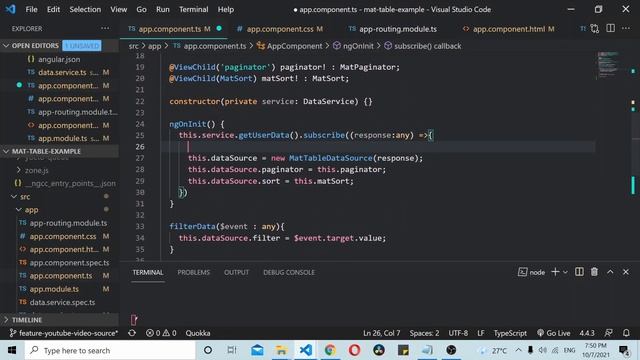Open the Help menu
Viewport: 640px width, 360px height.
click(x=226, y=9)
